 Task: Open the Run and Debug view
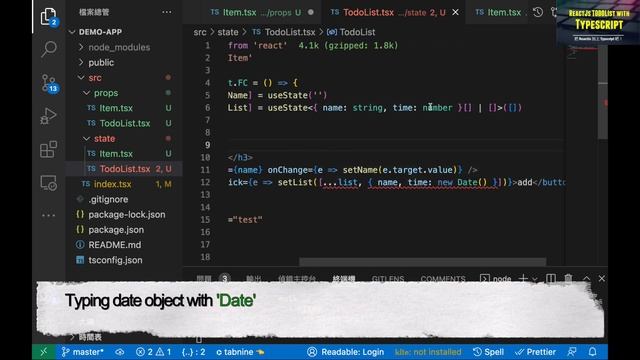(x=49, y=116)
